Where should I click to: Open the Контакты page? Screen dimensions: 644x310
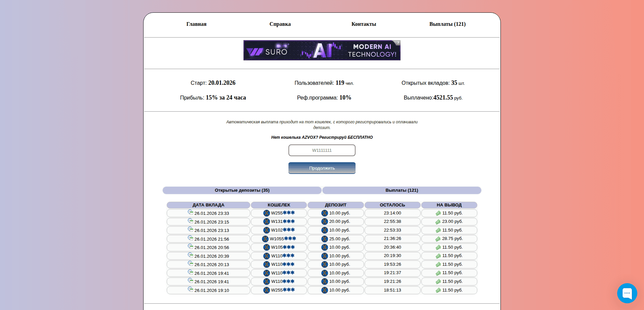click(x=364, y=24)
